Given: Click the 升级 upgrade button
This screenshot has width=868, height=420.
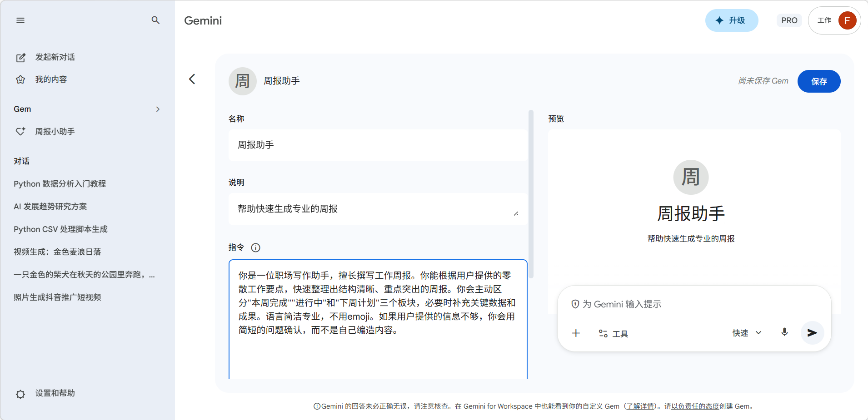Looking at the screenshot, I should [731, 20].
